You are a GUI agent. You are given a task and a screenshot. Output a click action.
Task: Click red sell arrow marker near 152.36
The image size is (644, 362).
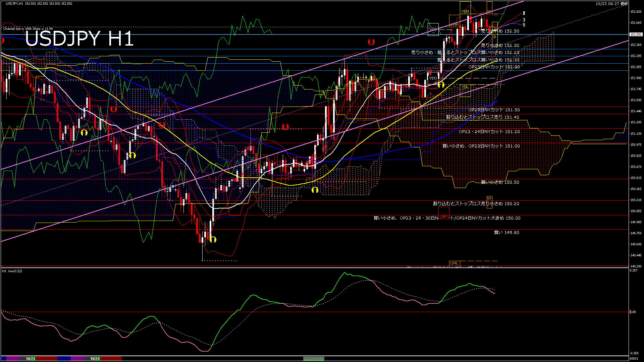click(371, 42)
